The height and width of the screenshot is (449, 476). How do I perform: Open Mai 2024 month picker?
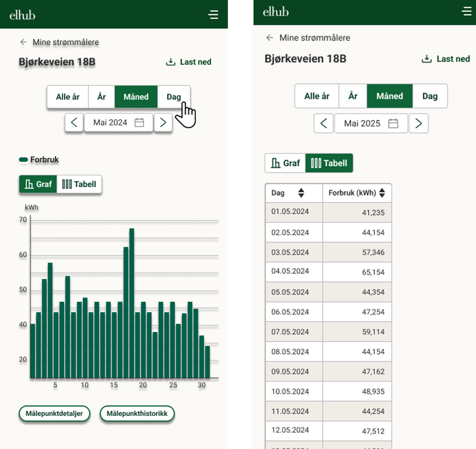tap(110, 123)
